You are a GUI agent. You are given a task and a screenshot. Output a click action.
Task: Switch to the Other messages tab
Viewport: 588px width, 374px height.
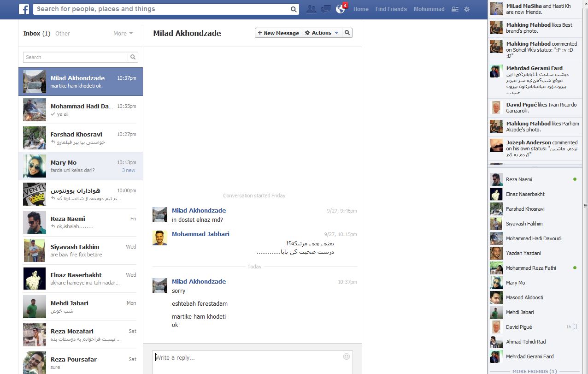(x=63, y=33)
